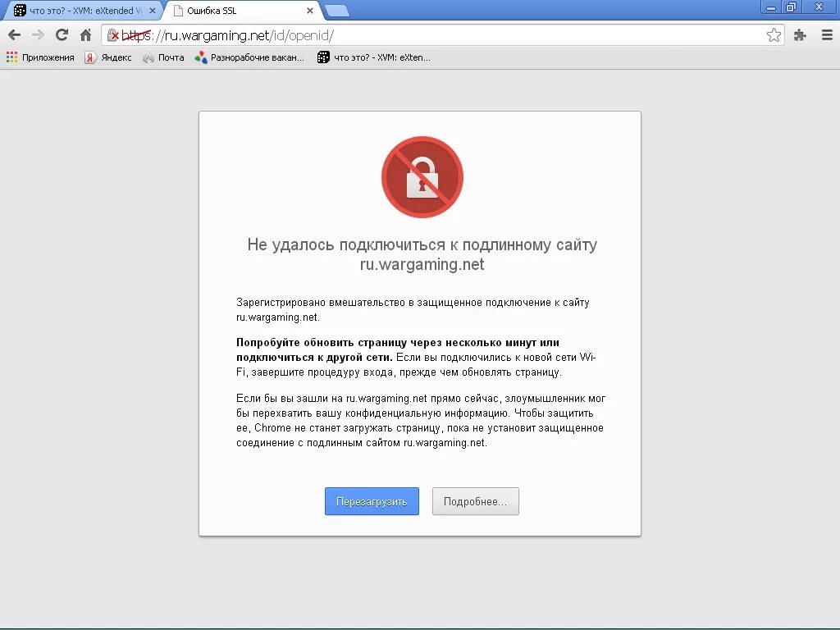Image resolution: width=840 pixels, height=630 pixels.
Task: Open the Chrome hamburger menu
Action: click(827, 35)
